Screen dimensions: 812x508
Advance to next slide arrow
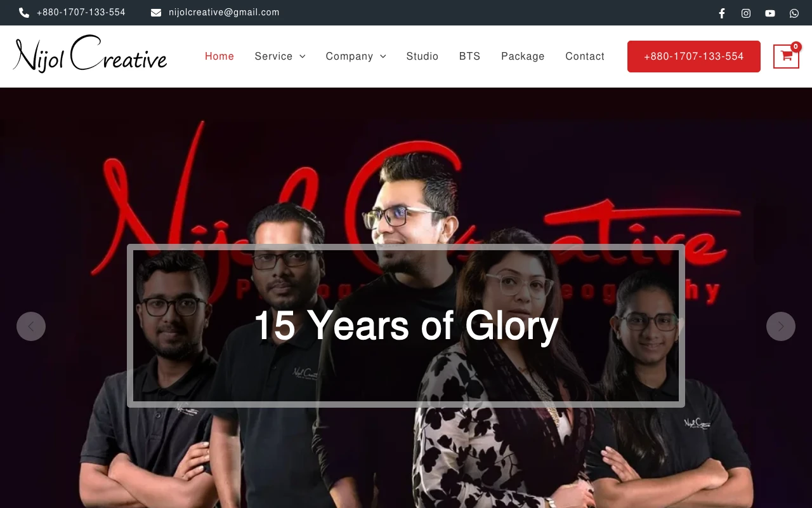[x=781, y=326]
